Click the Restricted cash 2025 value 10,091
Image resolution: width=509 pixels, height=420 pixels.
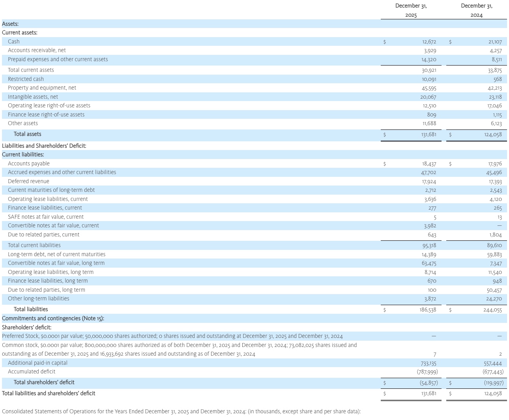(430, 79)
